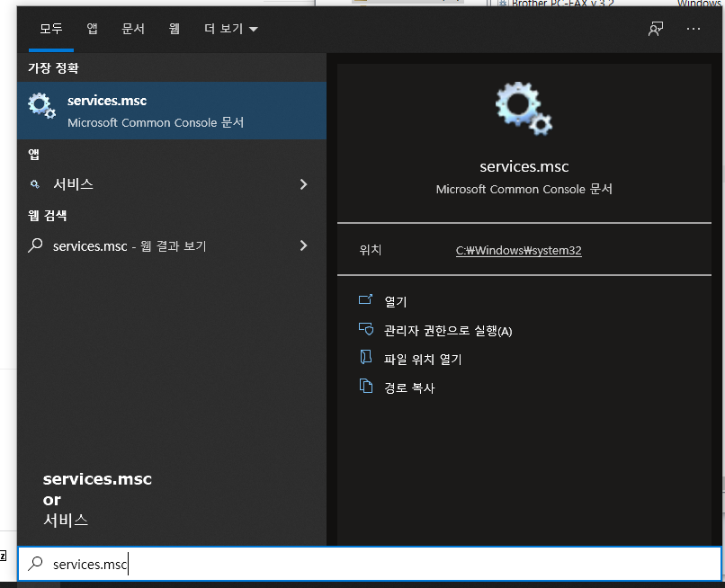This screenshot has width=725, height=588.
Task: Switch to the 앱 tab
Action: [x=92, y=29]
